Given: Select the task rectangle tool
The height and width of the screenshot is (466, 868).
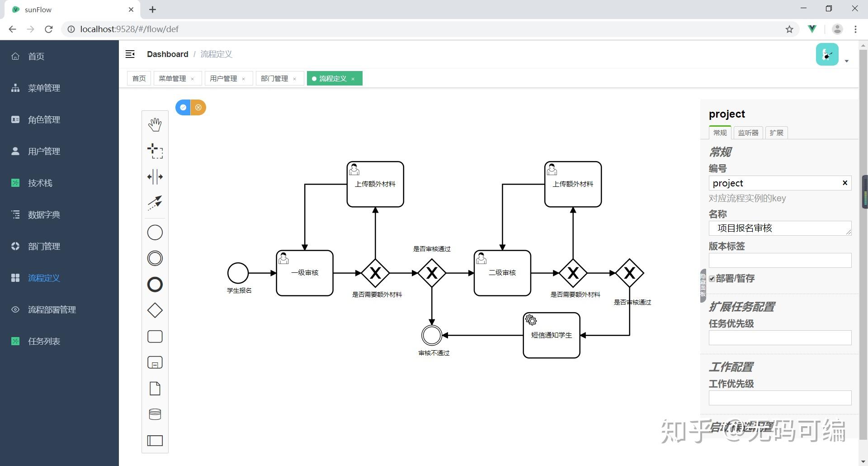Looking at the screenshot, I should click(x=155, y=336).
